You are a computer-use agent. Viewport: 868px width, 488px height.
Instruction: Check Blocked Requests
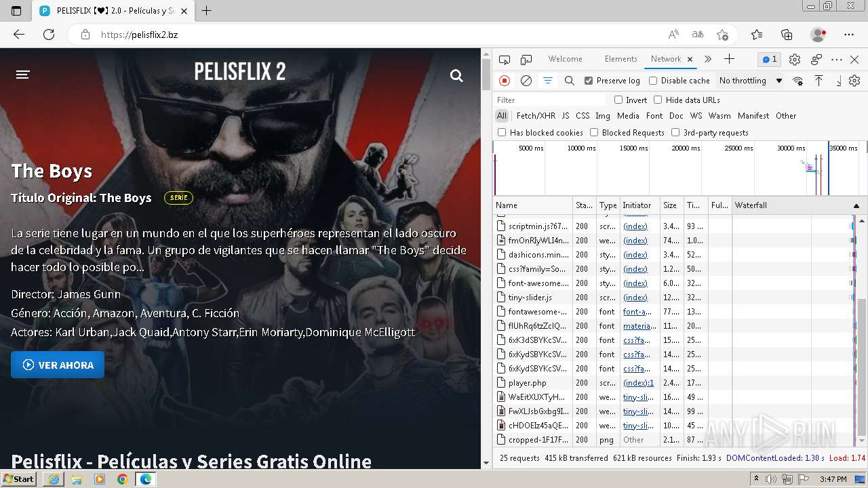[594, 132]
